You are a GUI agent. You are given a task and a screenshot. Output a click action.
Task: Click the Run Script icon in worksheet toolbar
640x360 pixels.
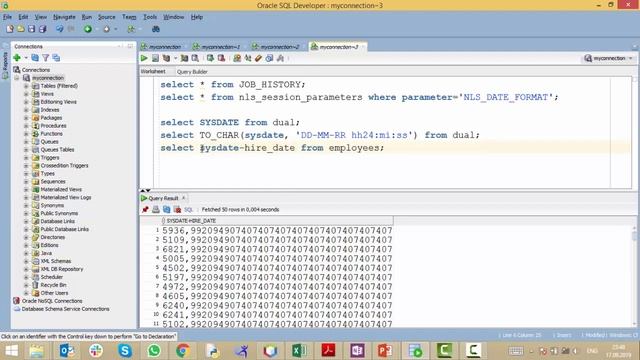coord(155,58)
